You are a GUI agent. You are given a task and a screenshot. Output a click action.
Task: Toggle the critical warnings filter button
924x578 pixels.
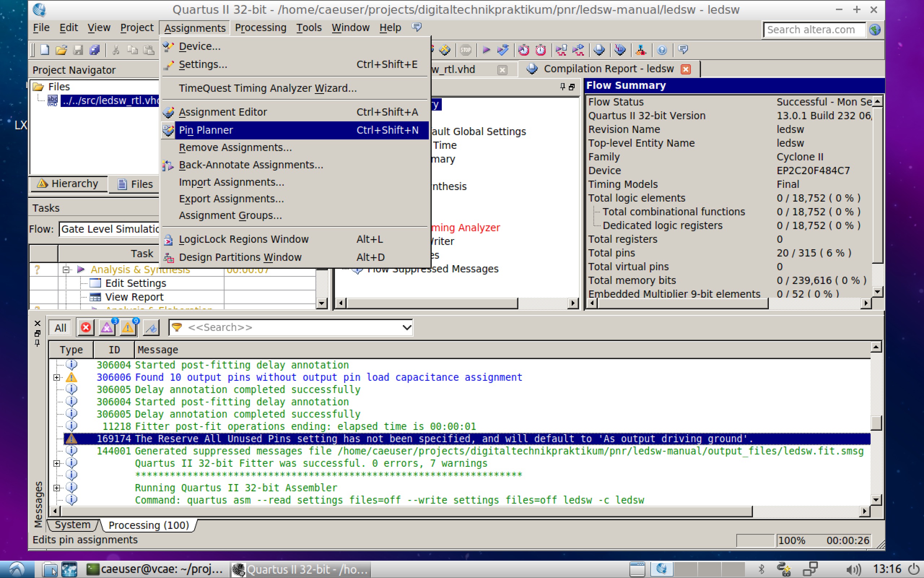click(x=107, y=328)
